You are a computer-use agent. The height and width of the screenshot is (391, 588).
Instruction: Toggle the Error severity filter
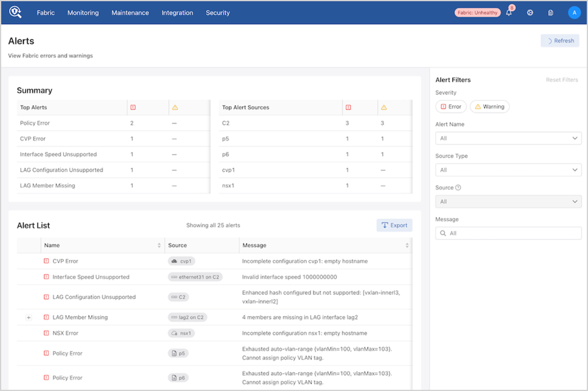coord(451,107)
